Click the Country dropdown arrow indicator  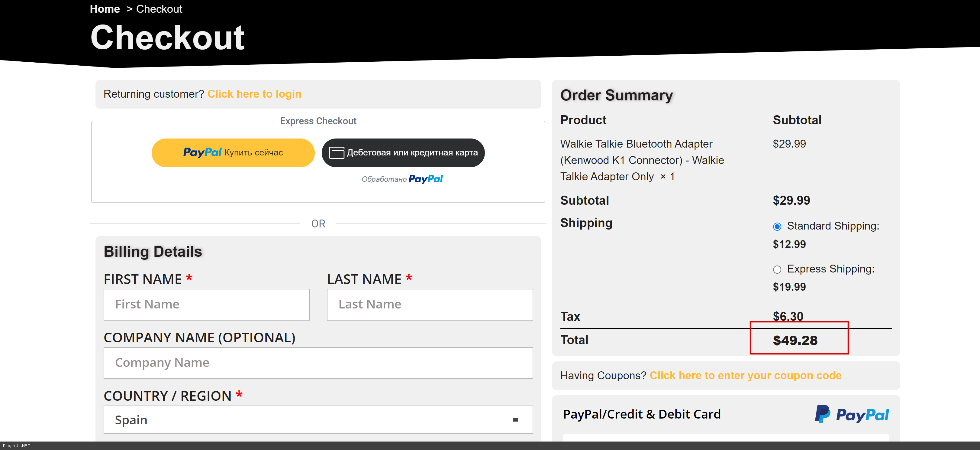point(515,420)
